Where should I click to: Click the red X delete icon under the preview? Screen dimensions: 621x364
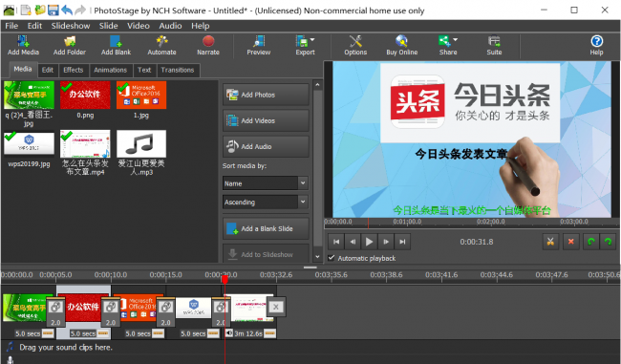click(571, 242)
